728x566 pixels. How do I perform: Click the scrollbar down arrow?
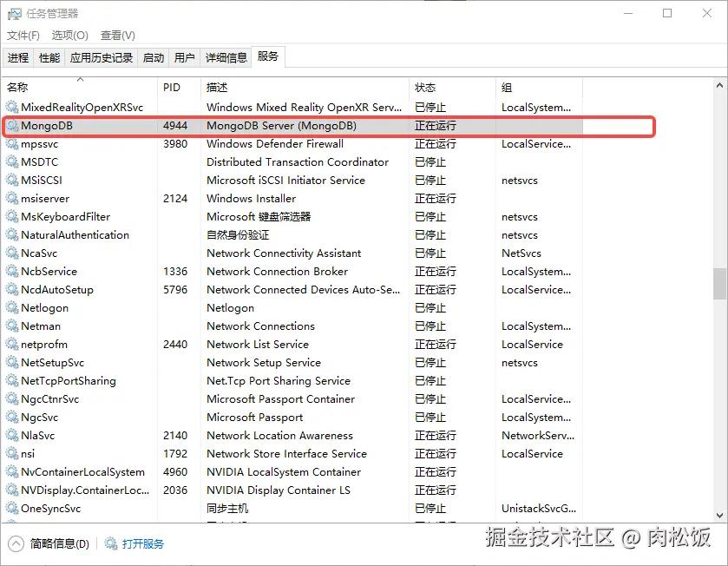(x=719, y=515)
